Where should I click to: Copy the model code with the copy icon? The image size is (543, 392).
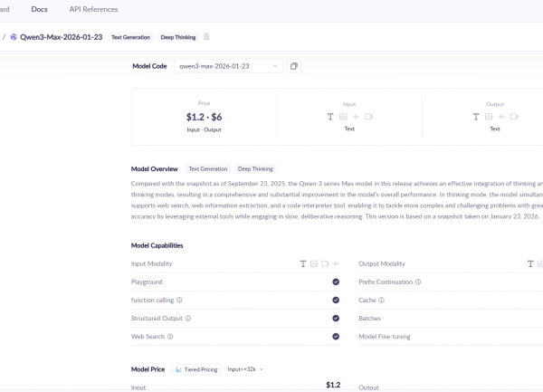[x=293, y=66]
